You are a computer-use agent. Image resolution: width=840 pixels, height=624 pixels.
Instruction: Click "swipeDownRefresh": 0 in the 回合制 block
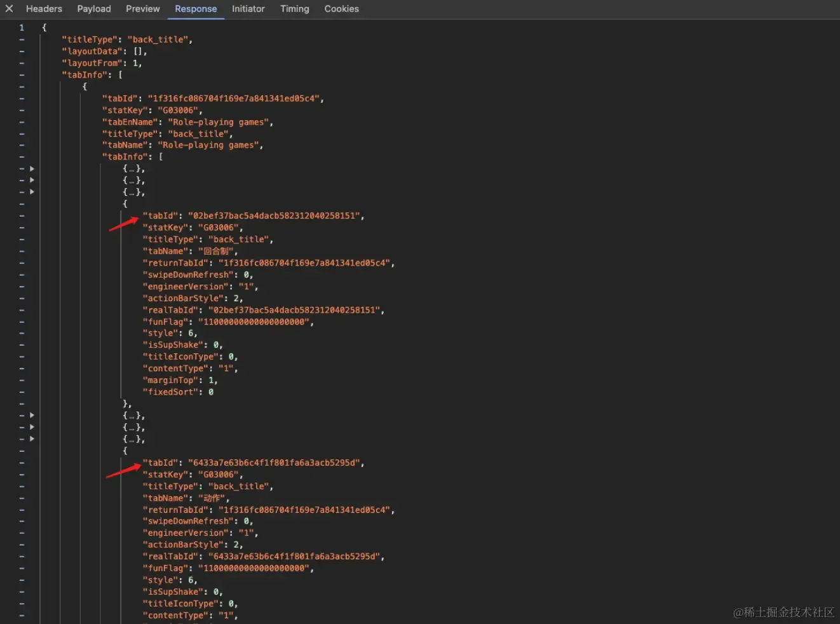[198, 275]
